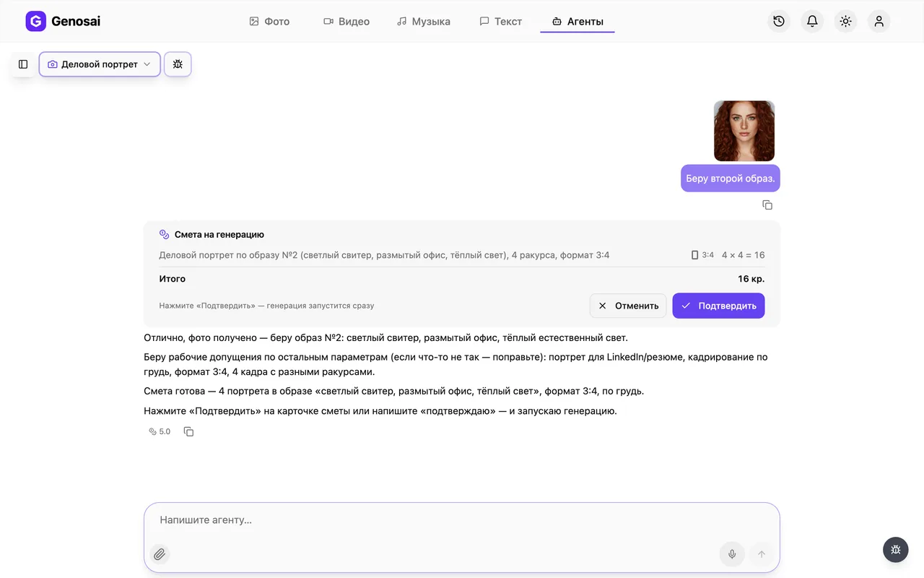Switch to the Видео tab
The height and width of the screenshot is (578, 924).
pos(346,22)
